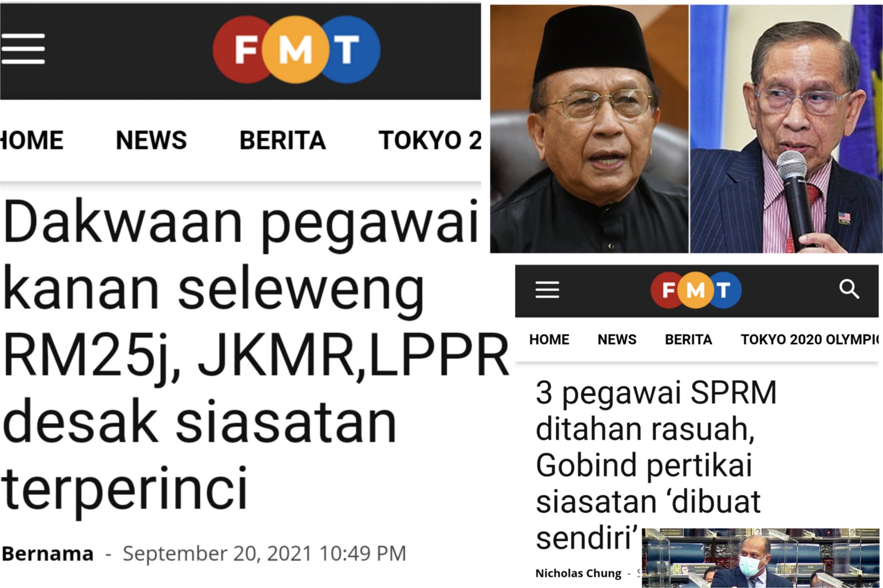Select TOKYO 2 item in large navigation
The image size is (883, 588).
click(x=430, y=140)
